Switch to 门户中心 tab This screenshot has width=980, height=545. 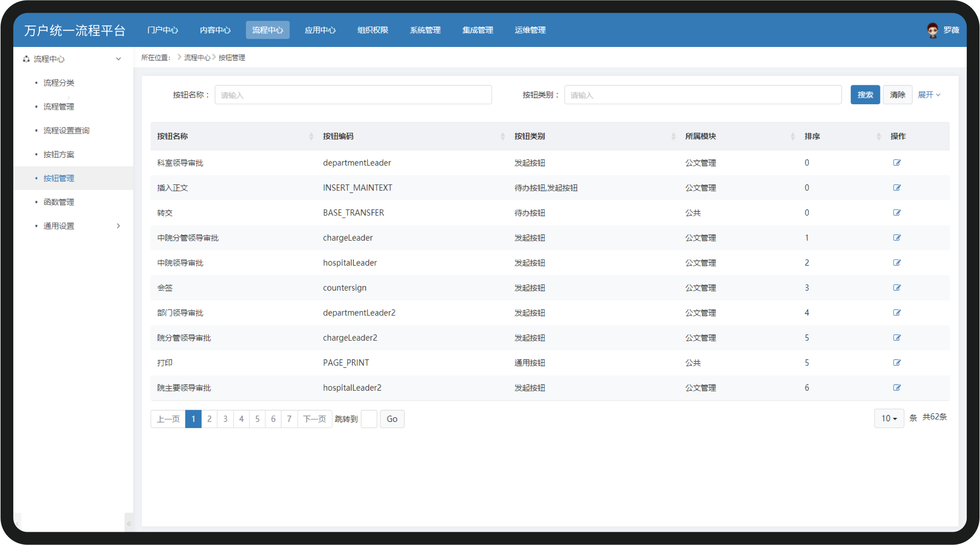163,30
